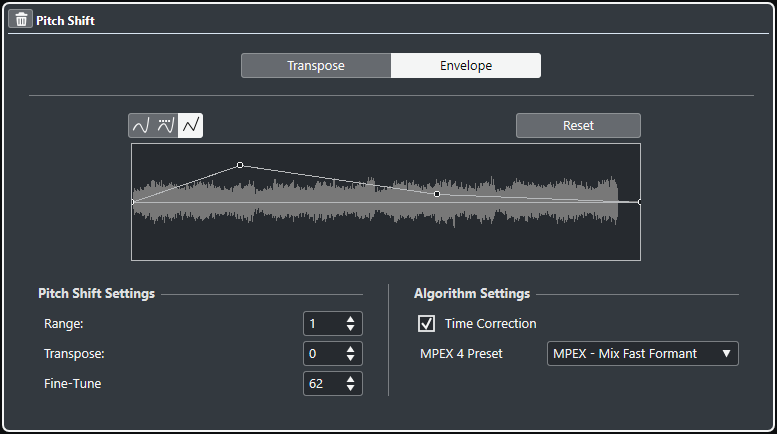Decrease the Range value with down arrow

click(350, 328)
